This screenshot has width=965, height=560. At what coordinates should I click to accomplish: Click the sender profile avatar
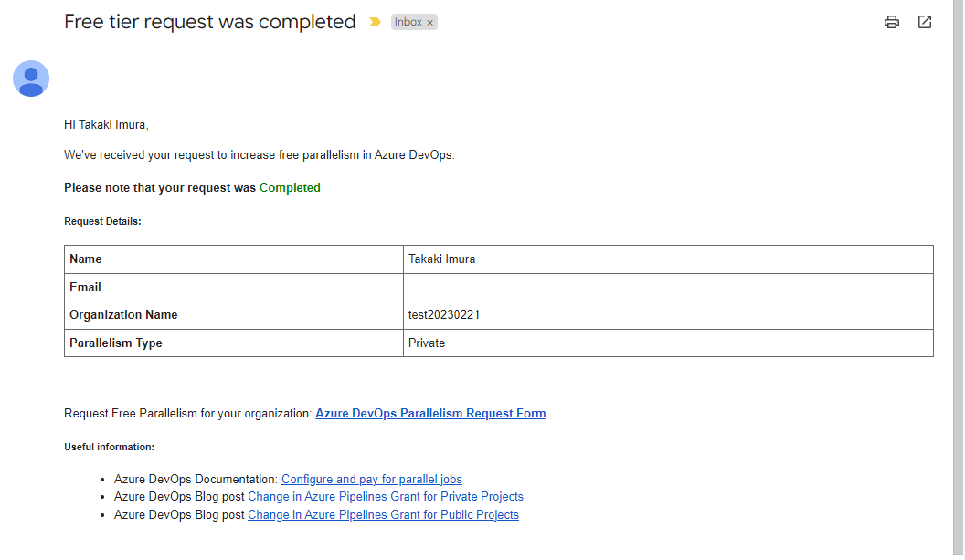[31, 79]
